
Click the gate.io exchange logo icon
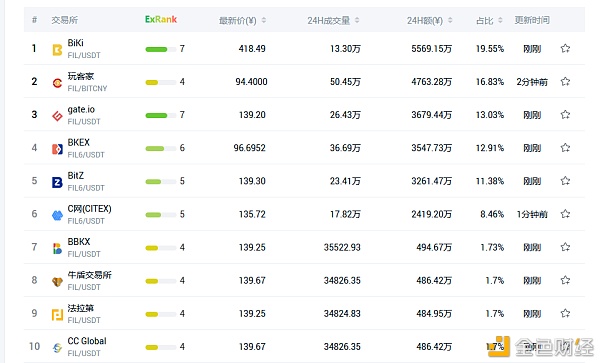[x=57, y=116]
